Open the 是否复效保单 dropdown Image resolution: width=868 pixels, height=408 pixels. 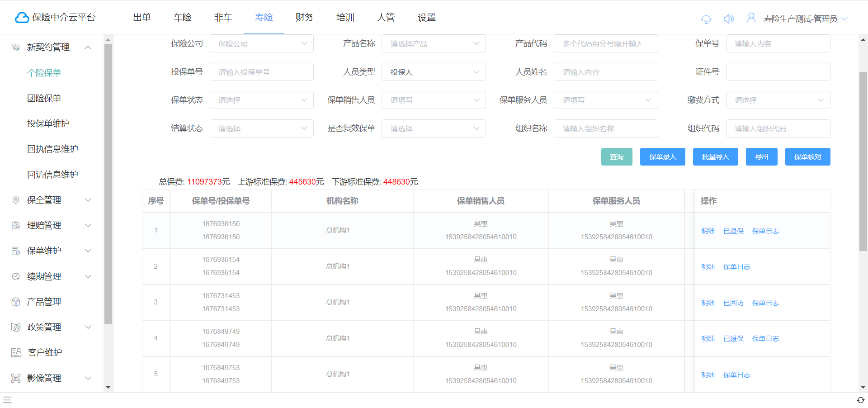[434, 128]
